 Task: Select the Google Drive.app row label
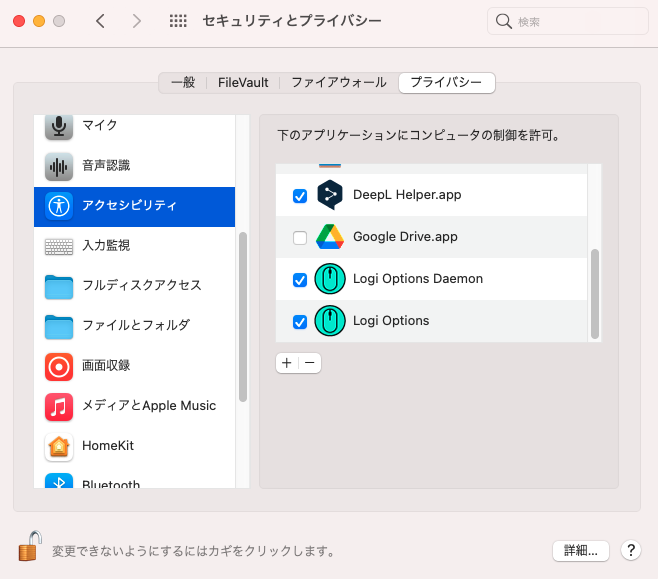tap(405, 237)
